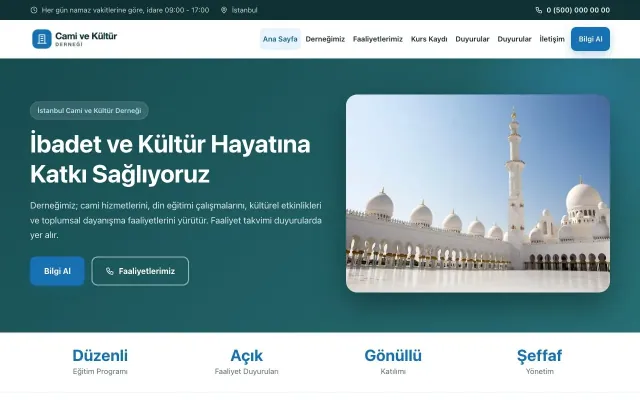Click the Düzenli Eğitim Programı stat
640x400 pixels.
coord(100,362)
